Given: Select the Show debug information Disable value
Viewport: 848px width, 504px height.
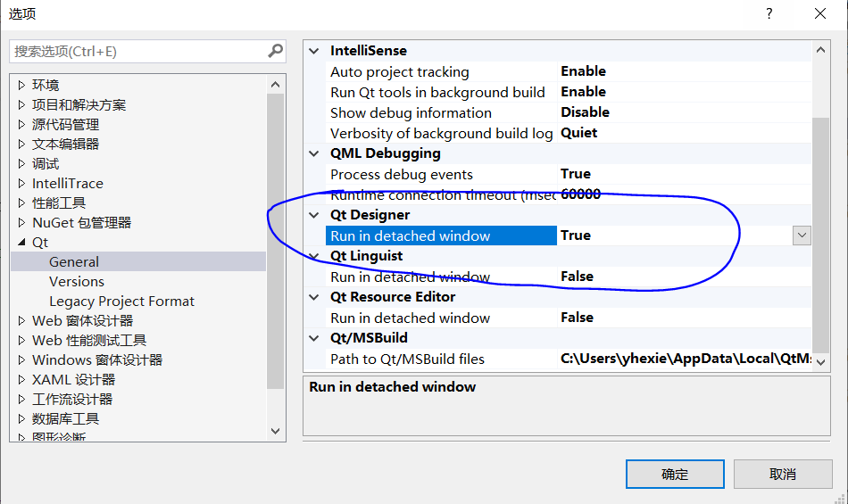Looking at the screenshot, I should (x=585, y=112).
